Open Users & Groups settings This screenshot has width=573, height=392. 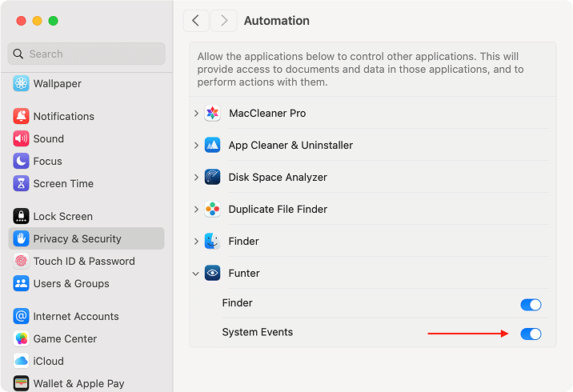[86, 283]
